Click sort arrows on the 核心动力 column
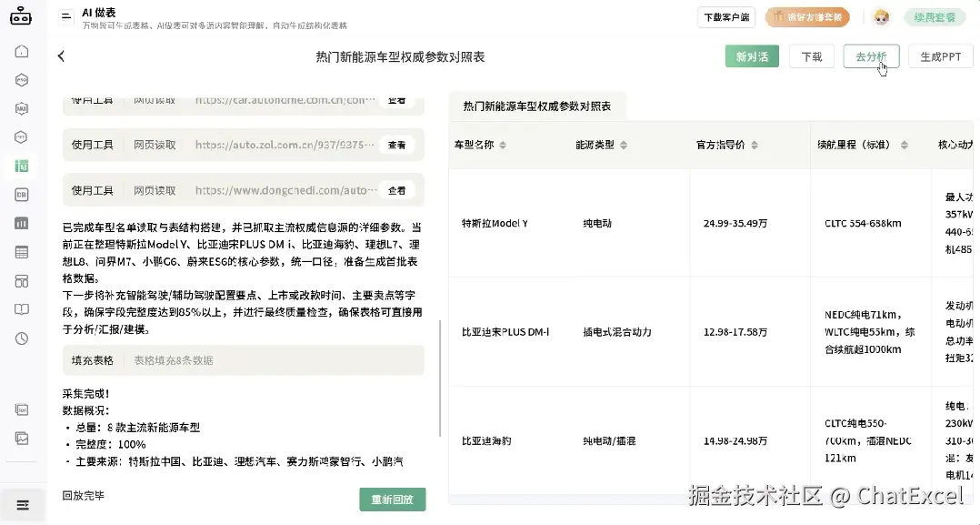The height and width of the screenshot is (525, 980). [x=954, y=145]
